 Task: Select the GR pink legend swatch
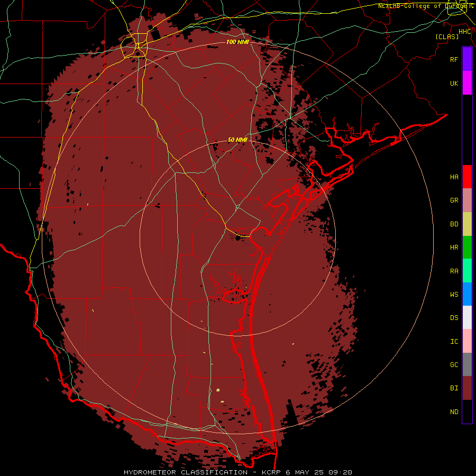pos(467,200)
